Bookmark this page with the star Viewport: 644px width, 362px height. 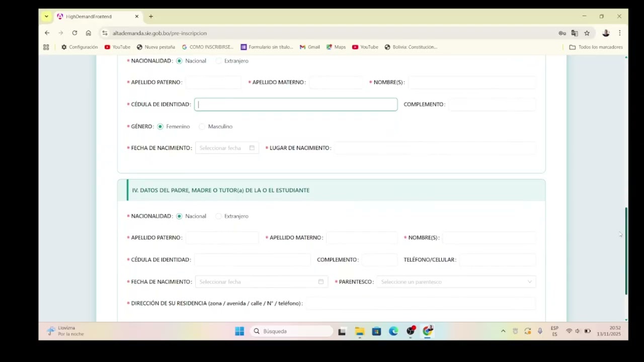(x=587, y=33)
